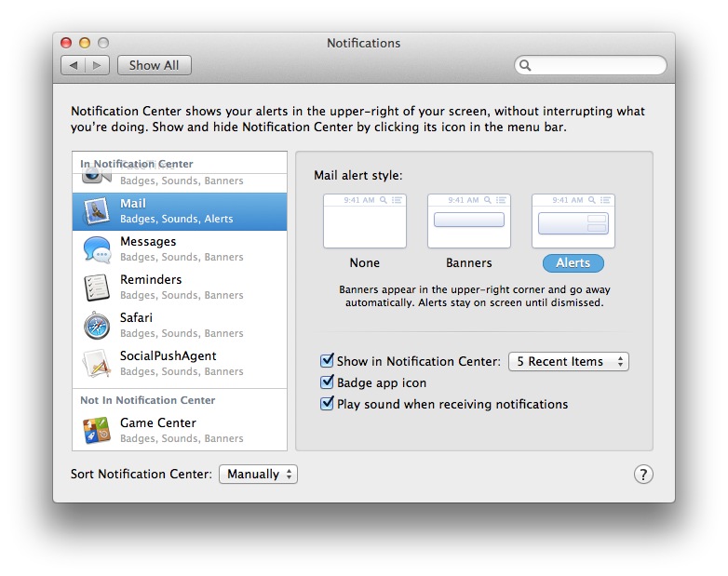Open help with the question mark button
The height and width of the screenshot is (576, 728).
(x=643, y=475)
